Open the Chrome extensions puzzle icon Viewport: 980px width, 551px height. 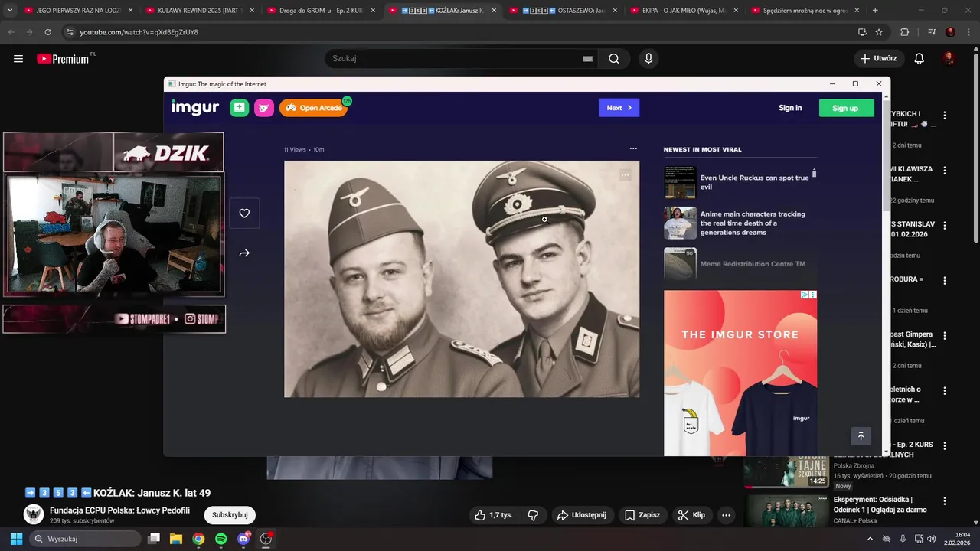click(905, 32)
